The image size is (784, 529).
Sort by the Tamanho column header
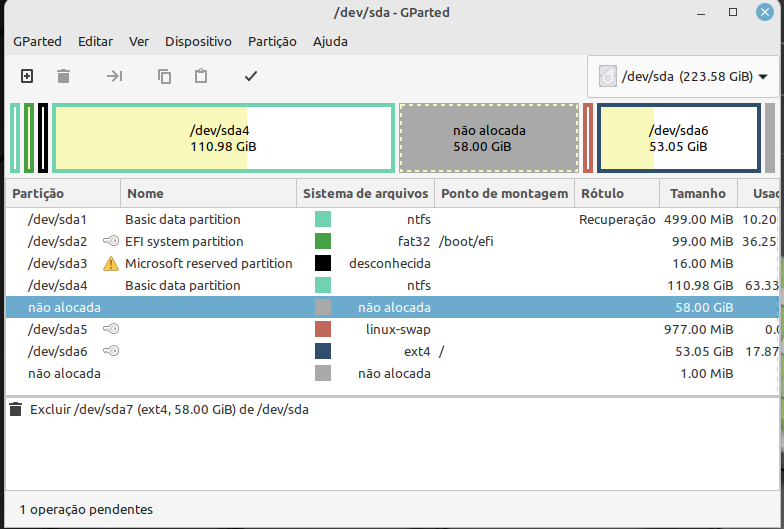(698, 194)
